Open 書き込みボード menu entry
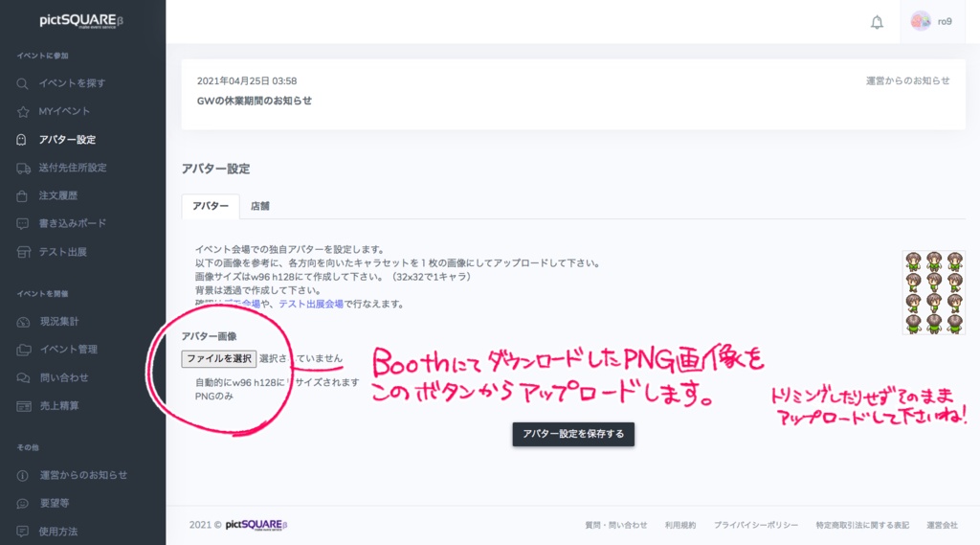The height and width of the screenshot is (545, 980). (73, 223)
